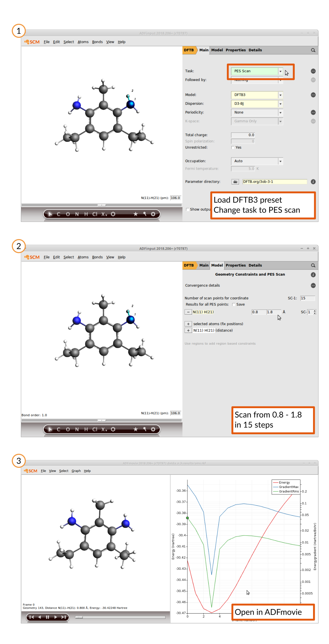Image resolution: width=329 pixels, height=644 pixels.
Task: Remove the N(11) H(21) scan coordinate with minus
Action: [188, 312]
